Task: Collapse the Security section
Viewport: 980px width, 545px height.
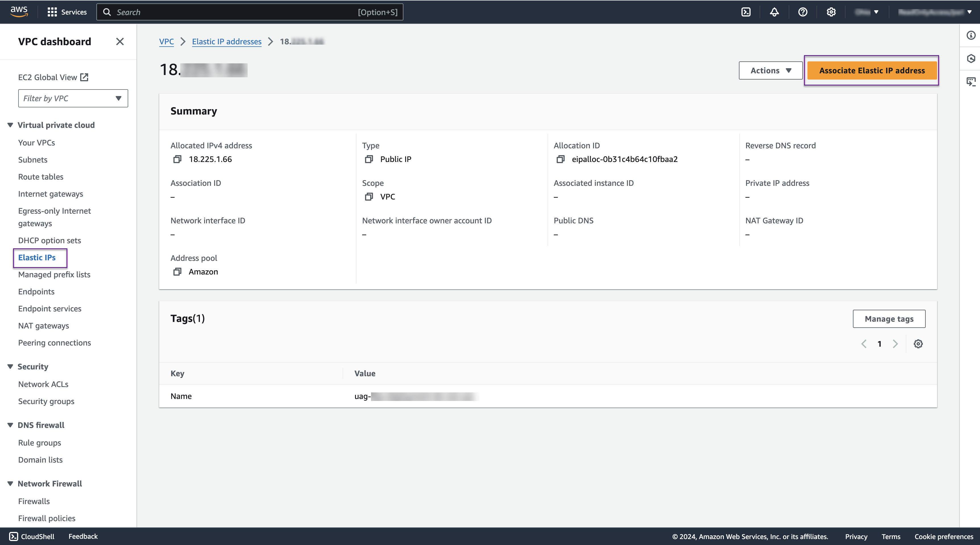Action: click(10, 367)
